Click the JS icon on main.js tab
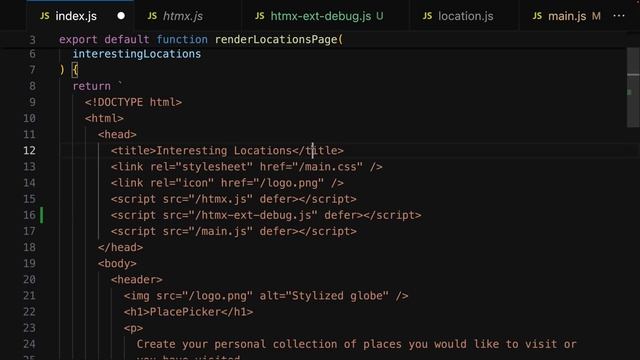The image size is (640, 360). coord(537,16)
